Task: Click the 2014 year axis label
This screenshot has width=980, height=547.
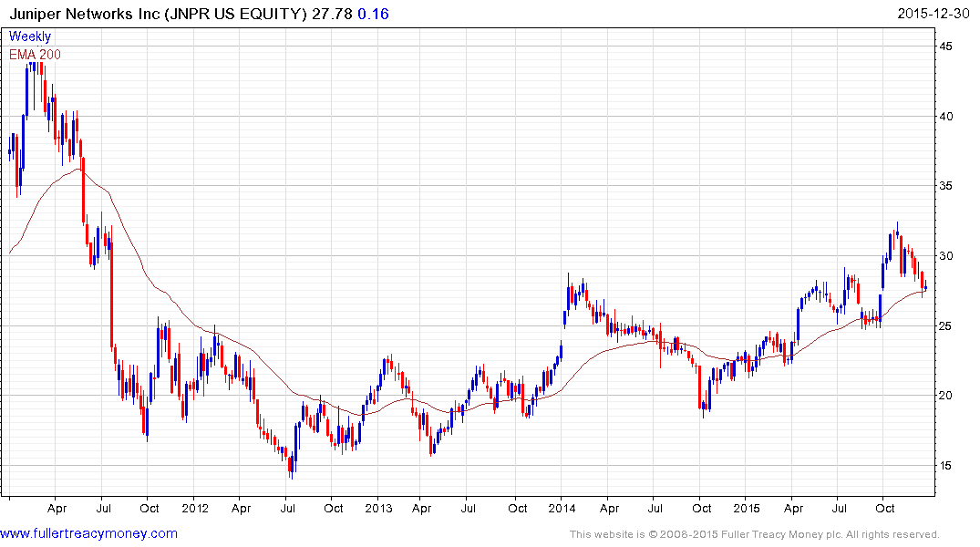Action: coord(562,508)
